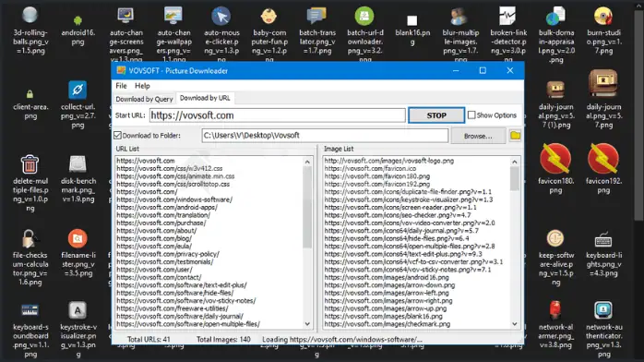
Task: Click the Image List scrollbar thumb
Action: coord(515,179)
